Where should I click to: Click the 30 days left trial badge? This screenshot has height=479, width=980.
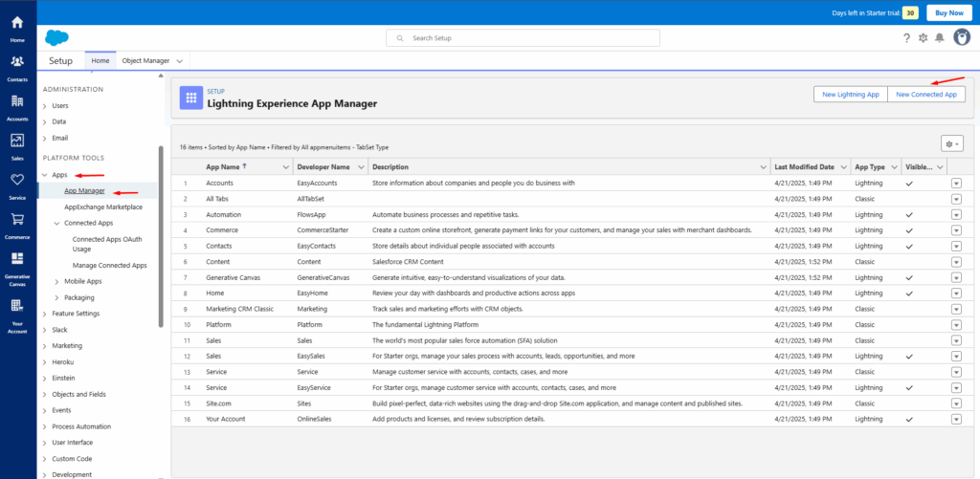(x=911, y=12)
